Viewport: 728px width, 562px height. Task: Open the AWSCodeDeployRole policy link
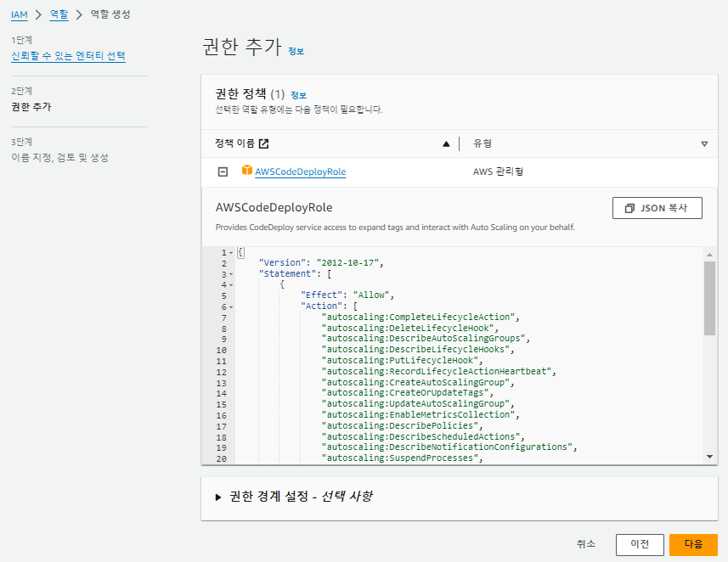(x=301, y=171)
